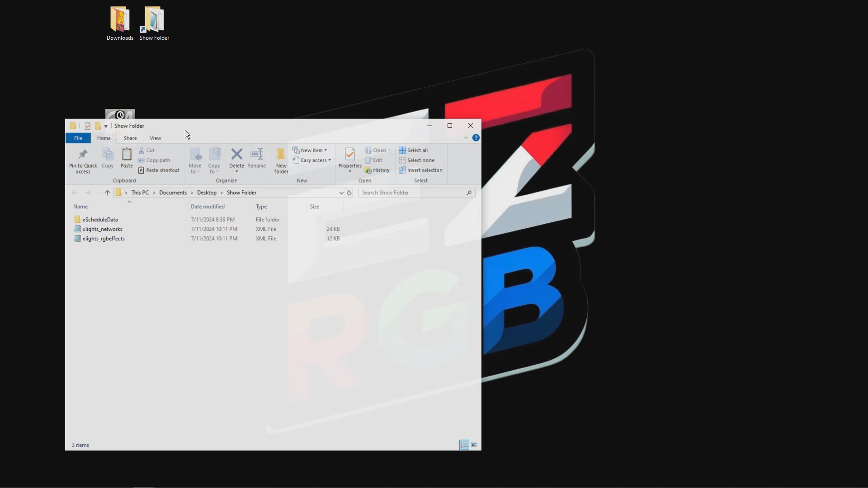
Task: Open the File menu tab
Action: coord(78,138)
